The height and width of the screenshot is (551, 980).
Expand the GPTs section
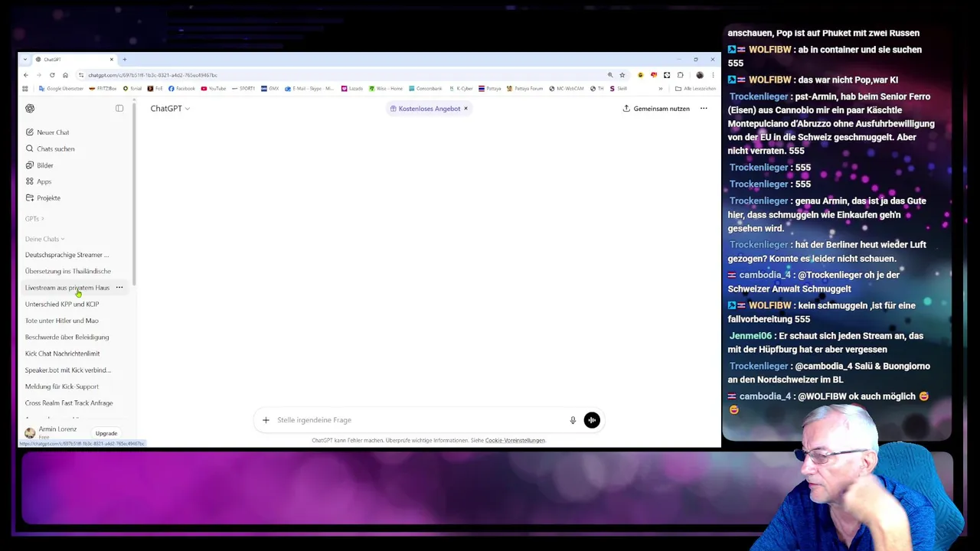coord(34,219)
